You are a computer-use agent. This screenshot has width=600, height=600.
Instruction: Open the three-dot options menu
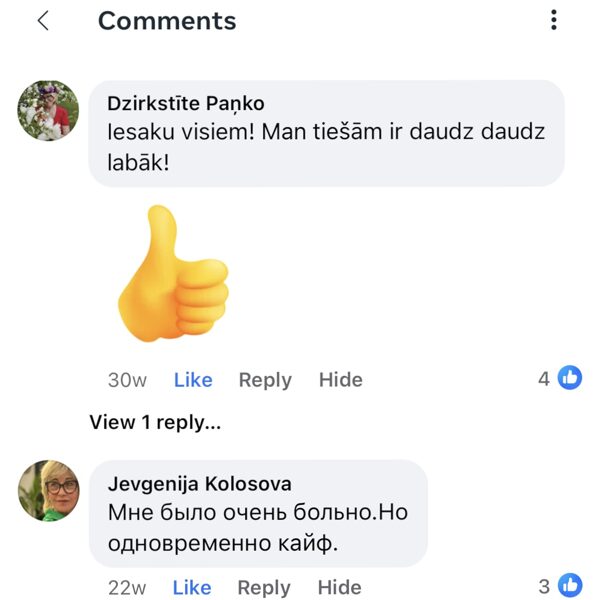click(553, 21)
